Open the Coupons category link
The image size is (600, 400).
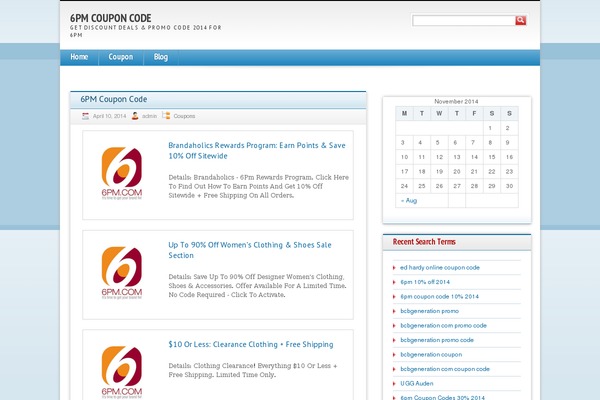(x=184, y=116)
